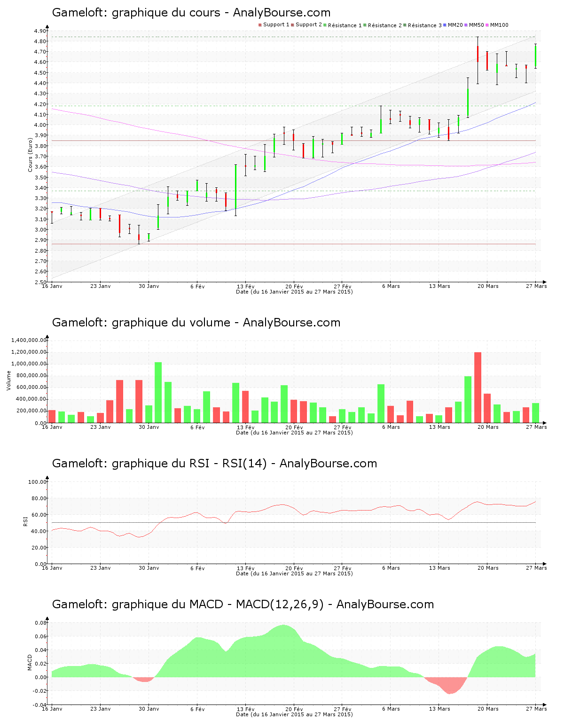Select the 'Résistance 3' legend label text
The height and width of the screenshot is (728, 564).
click(425, 25)
